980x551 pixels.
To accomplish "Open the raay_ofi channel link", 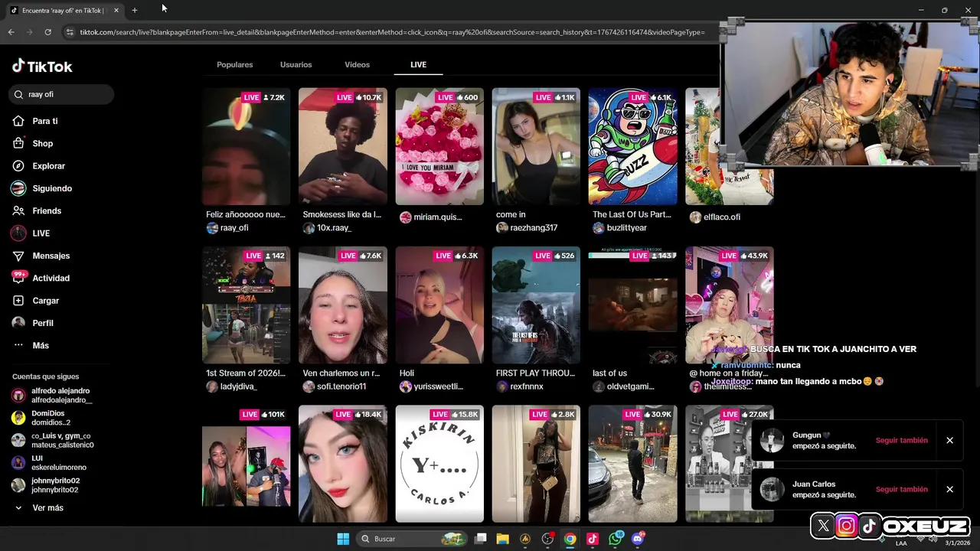I will (234, 228).
